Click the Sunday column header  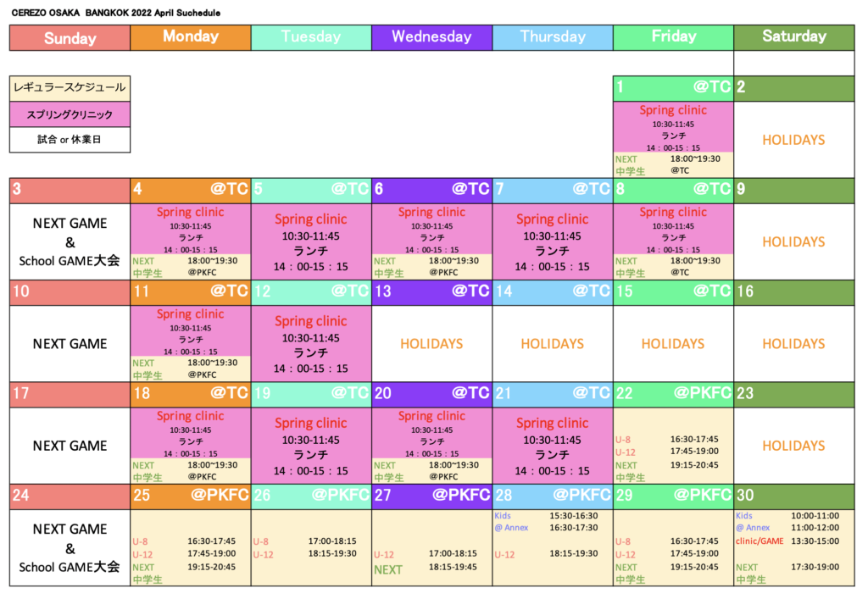click(x=70, y=38)
